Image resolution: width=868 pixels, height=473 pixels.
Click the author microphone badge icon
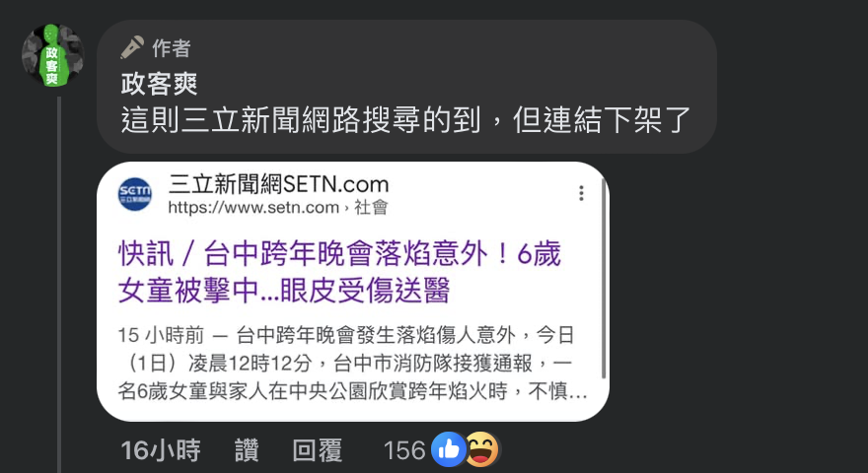(x=132, y=47)
